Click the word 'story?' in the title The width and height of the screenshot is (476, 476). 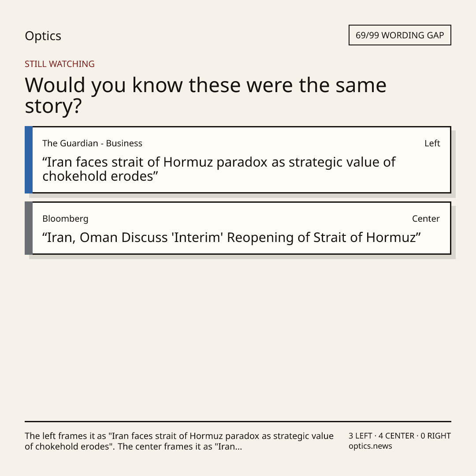click(53, 106)
